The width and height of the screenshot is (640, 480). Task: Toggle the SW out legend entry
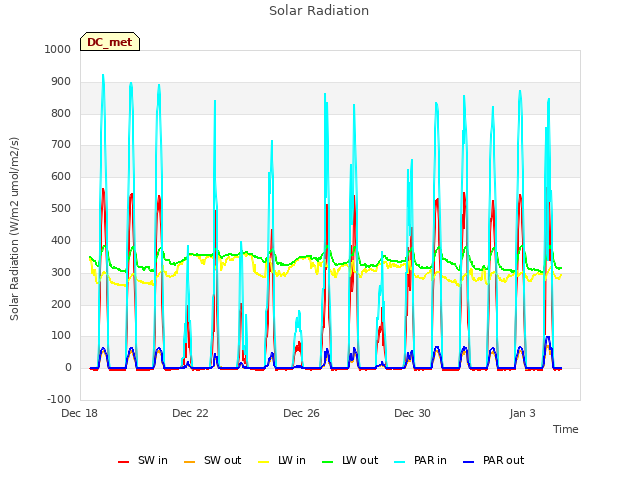coord(213,460)
